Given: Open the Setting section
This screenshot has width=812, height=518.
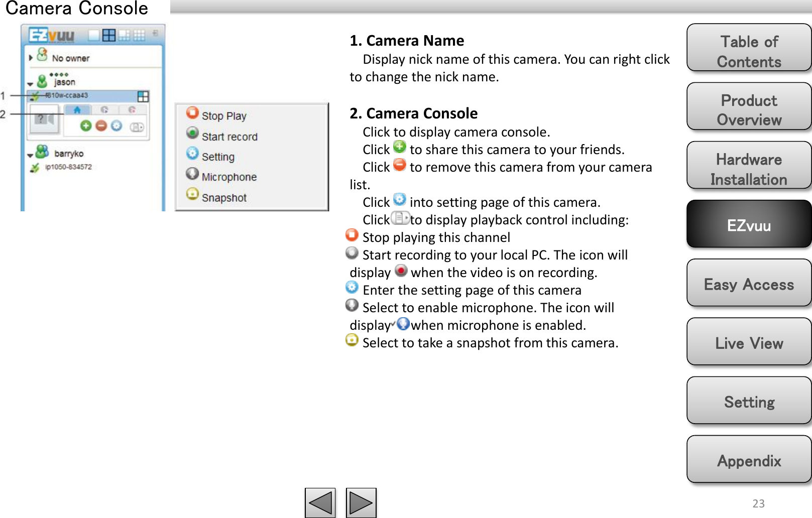Looking at the screenshot, I should pyautogui.click(x=749, y=401).
